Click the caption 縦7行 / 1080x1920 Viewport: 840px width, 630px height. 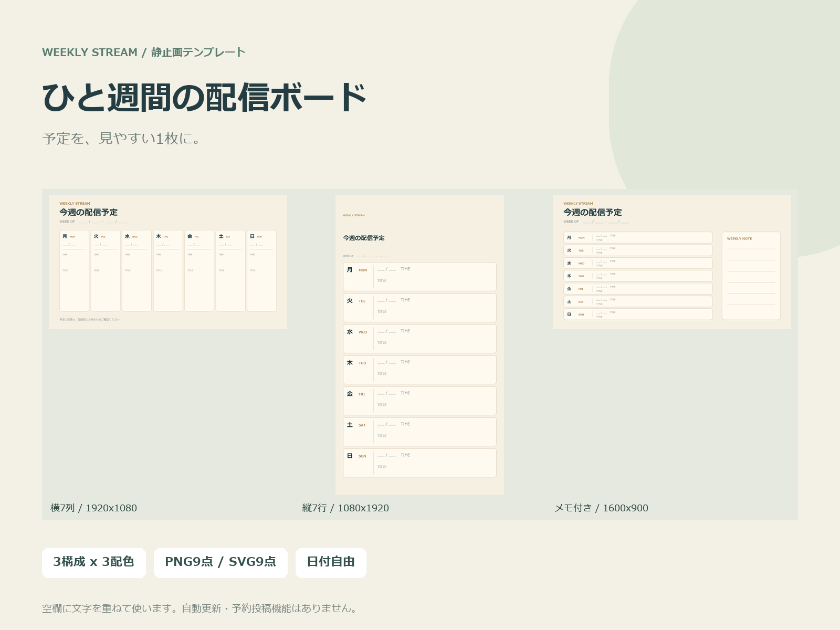(345, 508)
